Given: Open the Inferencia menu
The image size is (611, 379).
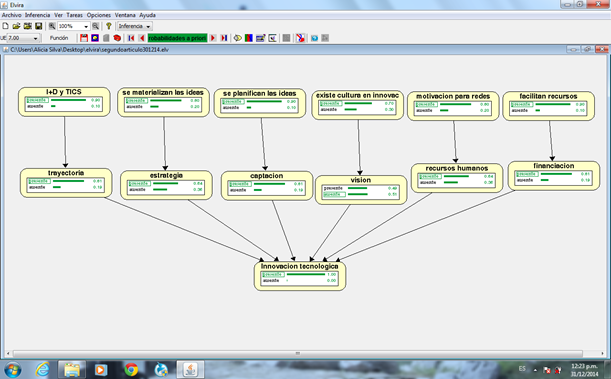Looking at the screenshot, I should [37, 15].
